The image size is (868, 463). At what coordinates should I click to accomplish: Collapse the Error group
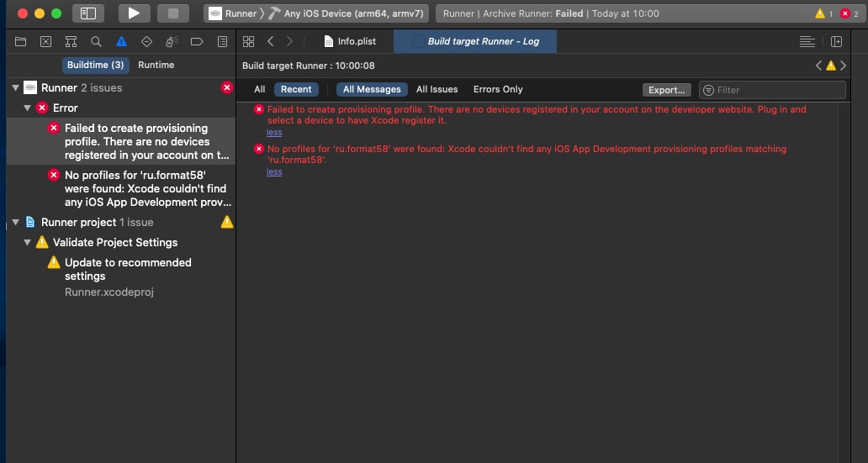pyautogui.click(x=27, y=108)
